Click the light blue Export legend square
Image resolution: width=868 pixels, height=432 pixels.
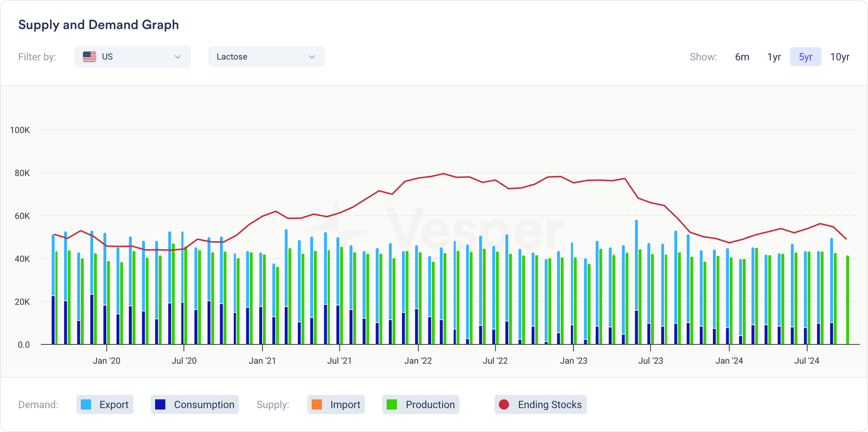click(x=86, y=404)
